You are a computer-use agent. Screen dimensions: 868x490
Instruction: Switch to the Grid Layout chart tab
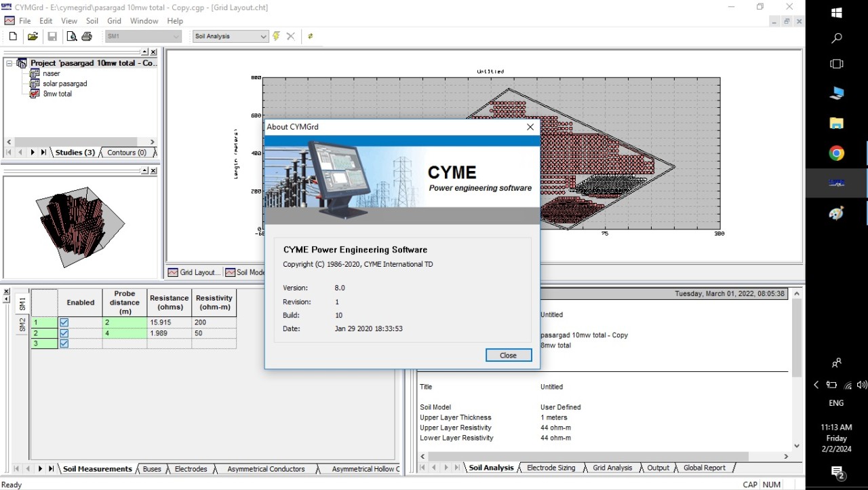coord(195,272)
